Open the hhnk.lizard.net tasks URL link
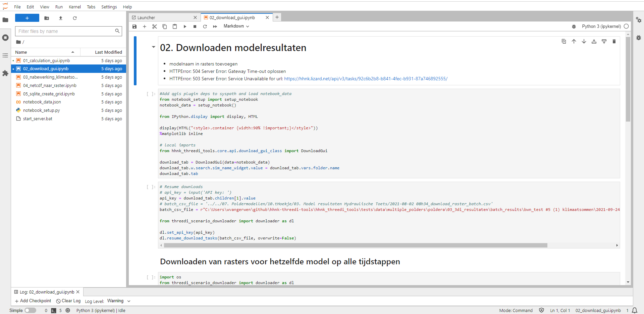The image size is (644, 314). pos(366,79)
